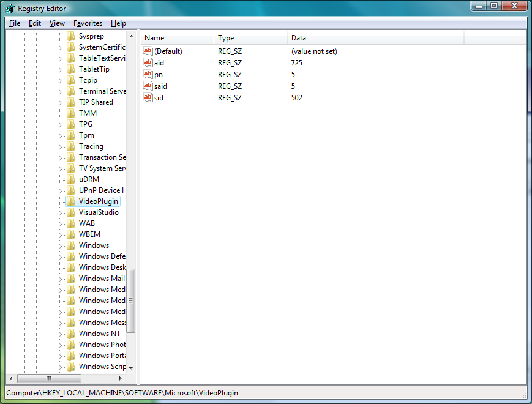Click the TMM folder icon

pyautogui.click(x=70, y=113)
